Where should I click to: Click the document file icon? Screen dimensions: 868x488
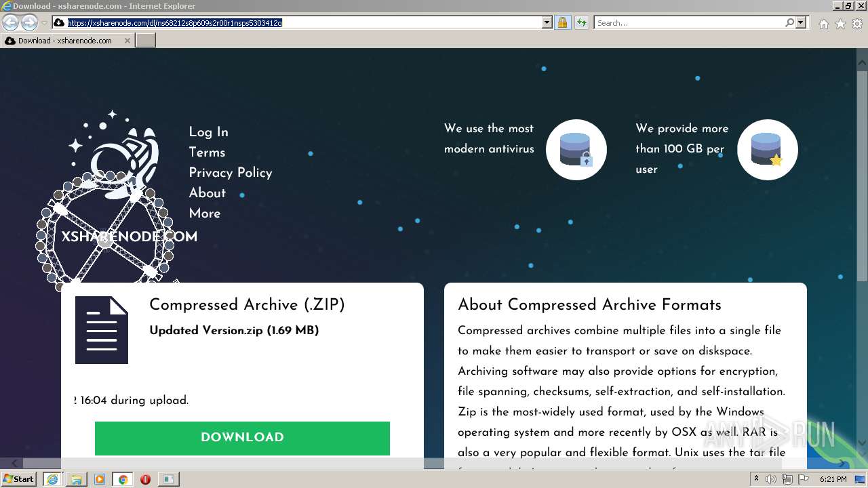pyautogui.click(x=102, y=330)
